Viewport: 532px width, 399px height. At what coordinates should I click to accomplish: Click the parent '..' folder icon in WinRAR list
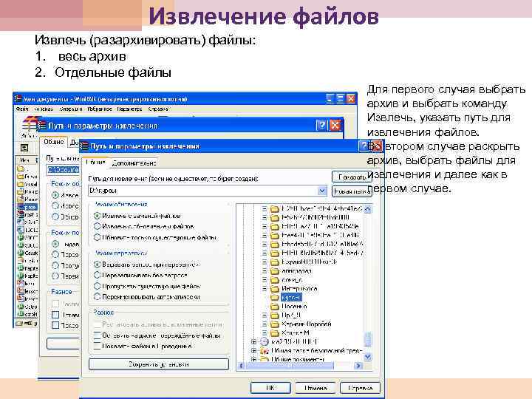pyautogui.click(x=21, y=168)
